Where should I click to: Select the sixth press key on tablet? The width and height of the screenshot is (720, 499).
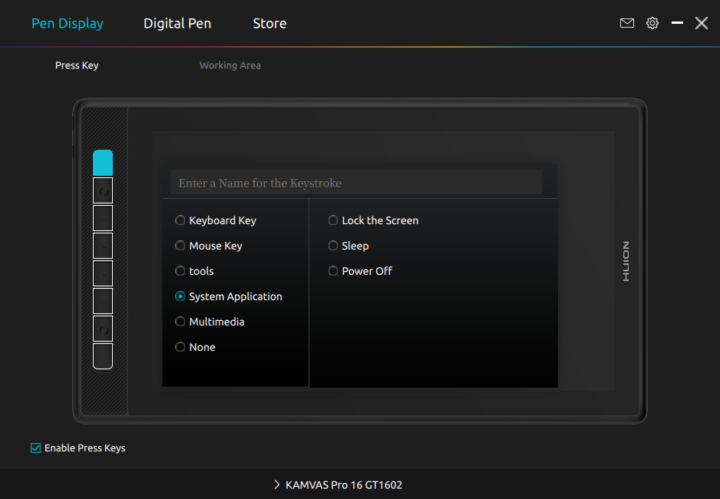click(103, 301)
